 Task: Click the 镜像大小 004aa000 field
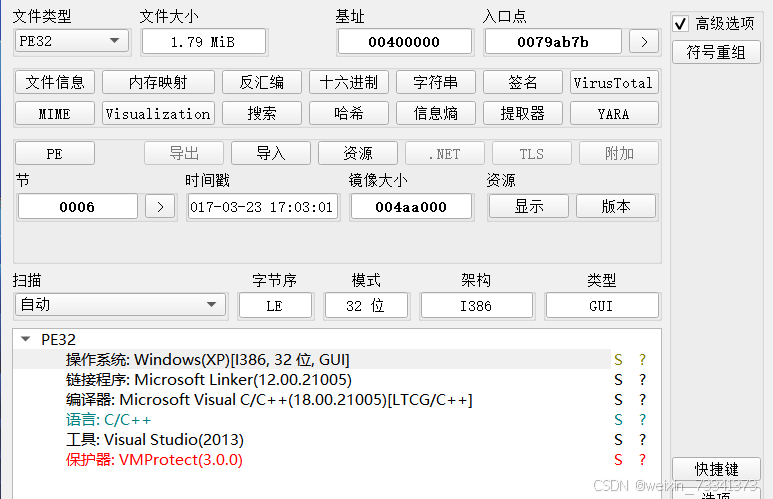tap(411, 207)
